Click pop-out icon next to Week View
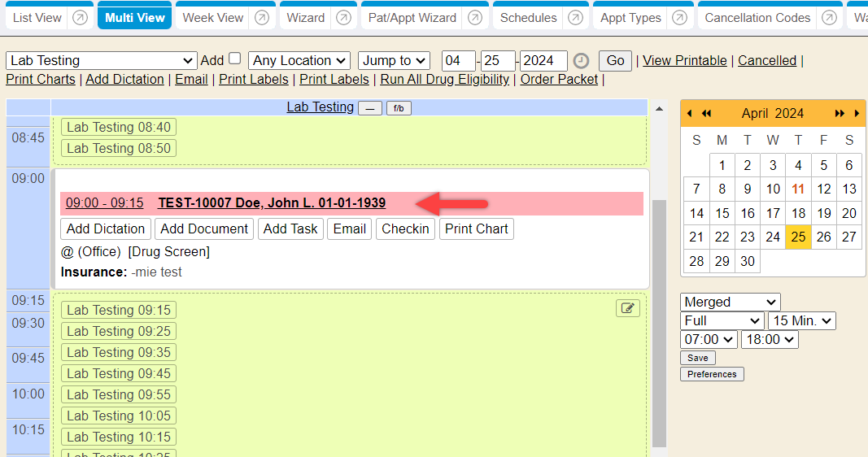Image resolution: width=868 pixels, height=457 pixels. [x=261, y=18]
